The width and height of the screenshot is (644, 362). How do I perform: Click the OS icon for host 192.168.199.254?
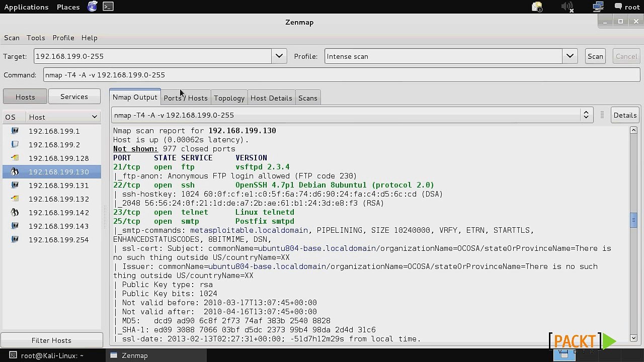pyautogui.click(x=15, y=239)
